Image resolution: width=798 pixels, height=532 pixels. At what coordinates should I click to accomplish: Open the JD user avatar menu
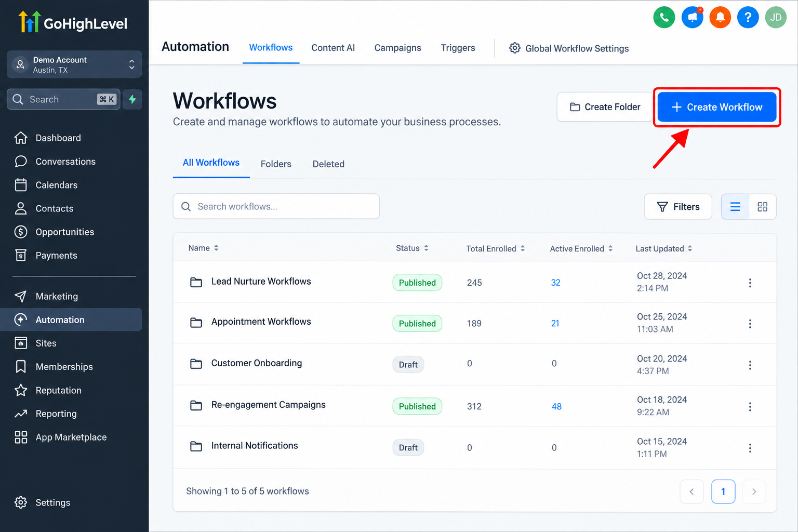776,17
